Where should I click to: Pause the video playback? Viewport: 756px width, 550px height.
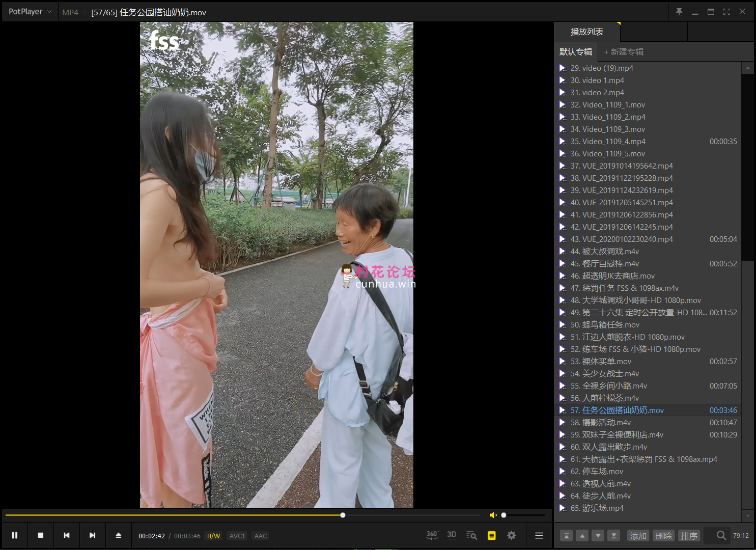pyautogui.click(x=15, y=535)
